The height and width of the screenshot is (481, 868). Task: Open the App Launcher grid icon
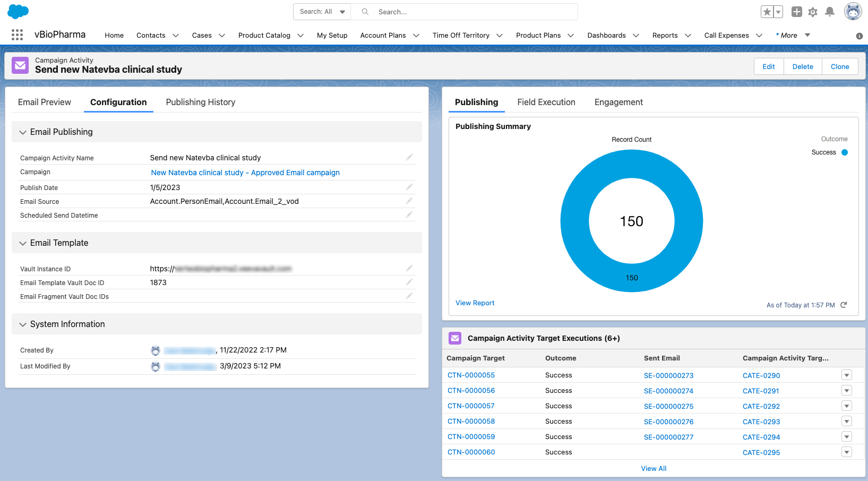[x=17, y=35]
